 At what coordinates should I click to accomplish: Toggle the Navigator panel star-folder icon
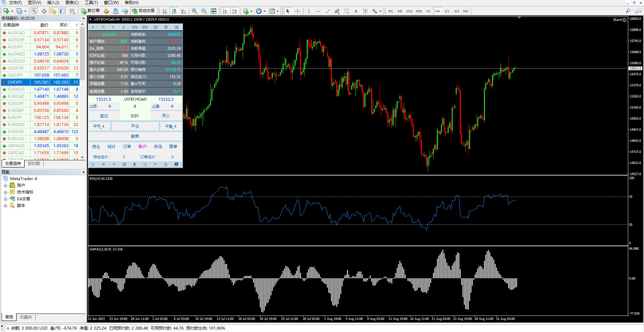tap(53, 11)
